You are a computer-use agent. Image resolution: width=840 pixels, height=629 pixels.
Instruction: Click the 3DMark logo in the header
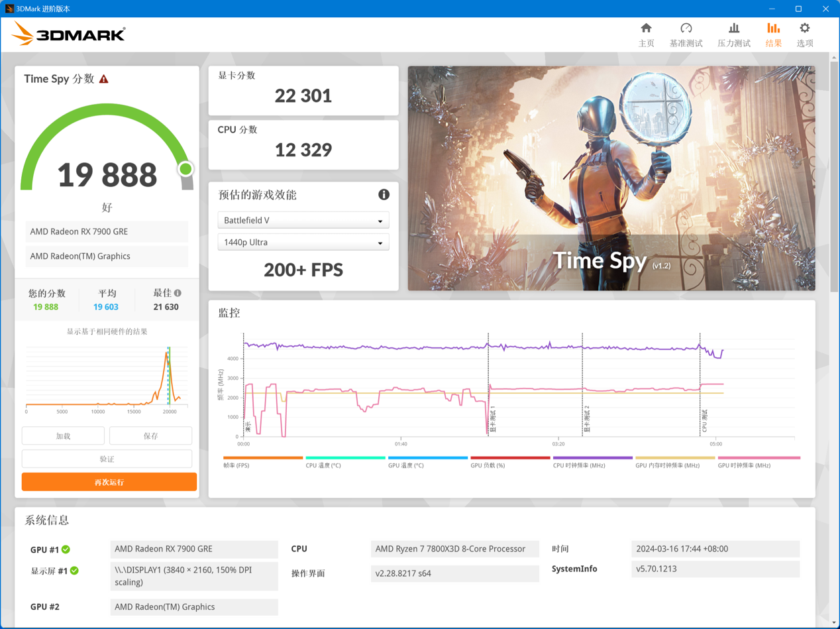[x=68, y=34]
